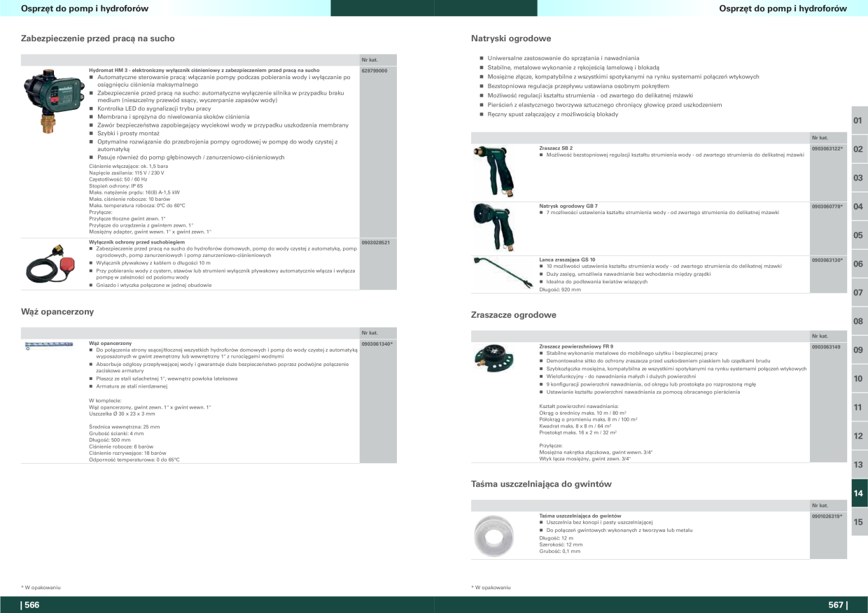Viewport: 868px width, 613px height.
Task: Click product title Lanca zraszająca GS 10
Action: tap(568, 260)
